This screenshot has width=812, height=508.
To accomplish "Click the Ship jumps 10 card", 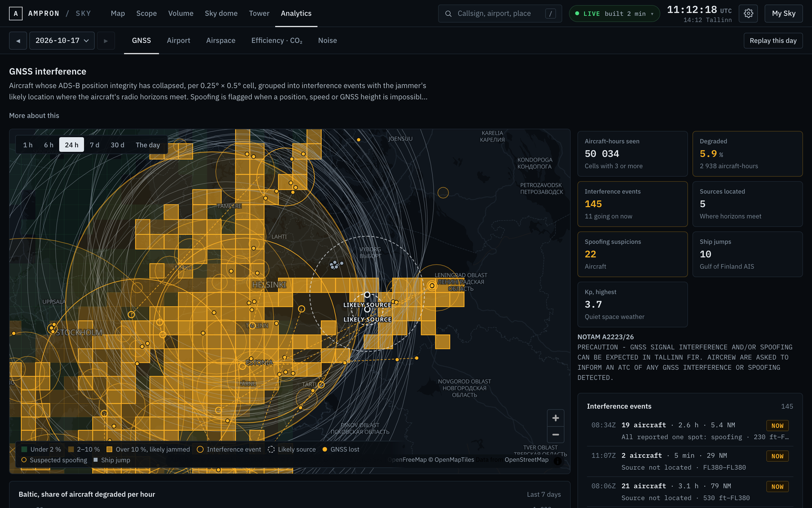I will (x=748, y=254).
